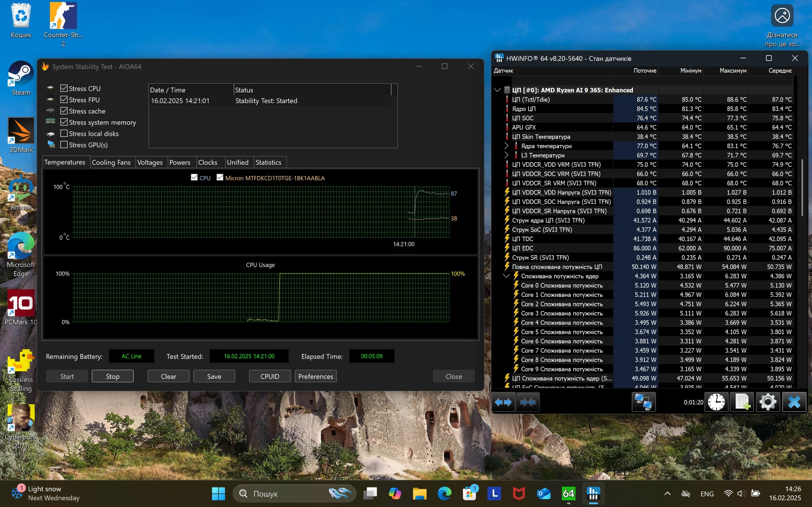Switch to the Cooling Fans tab
This screenshot has height=507, width=812.
[111, 162]
